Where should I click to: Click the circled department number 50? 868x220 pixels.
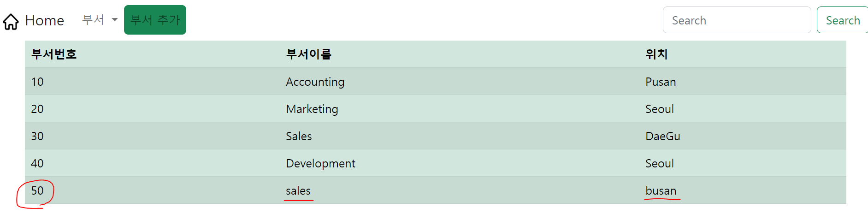[x=37, y=190]
